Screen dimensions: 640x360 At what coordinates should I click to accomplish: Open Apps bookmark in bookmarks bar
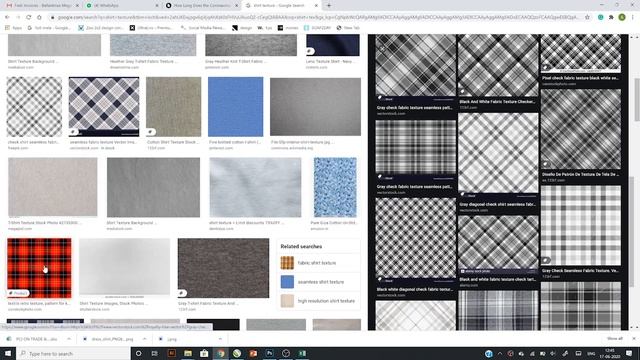click(13, 28)
